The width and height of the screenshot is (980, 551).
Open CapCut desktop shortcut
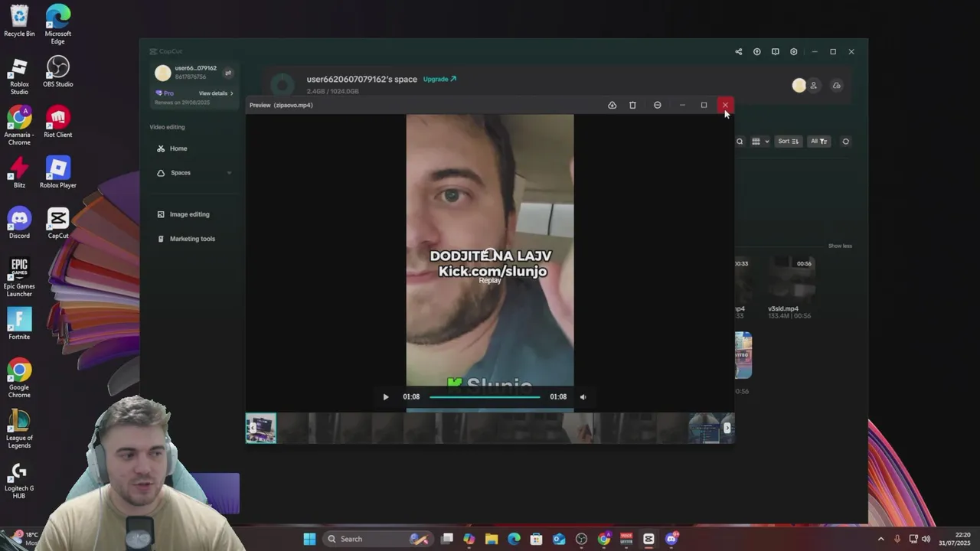57,223
